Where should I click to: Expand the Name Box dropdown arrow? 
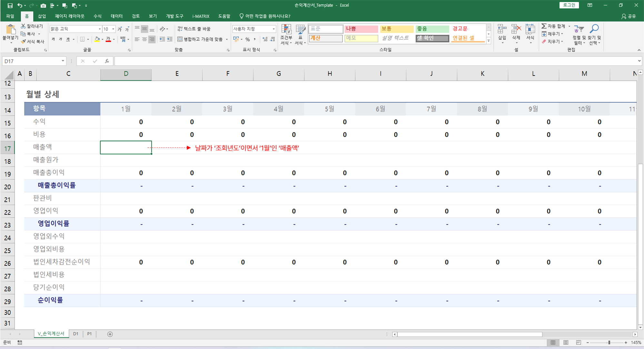(x=63, y=61)
